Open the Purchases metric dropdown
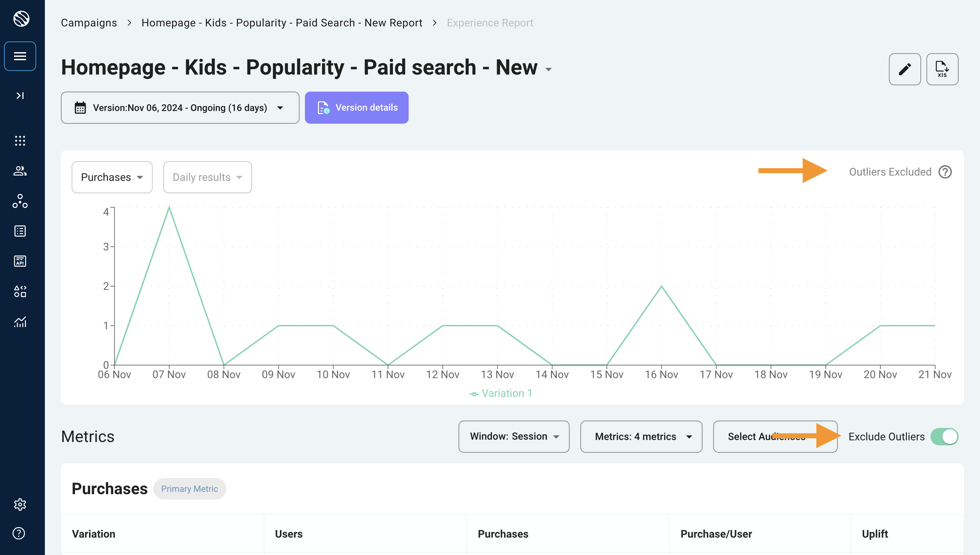 [112, 177]
